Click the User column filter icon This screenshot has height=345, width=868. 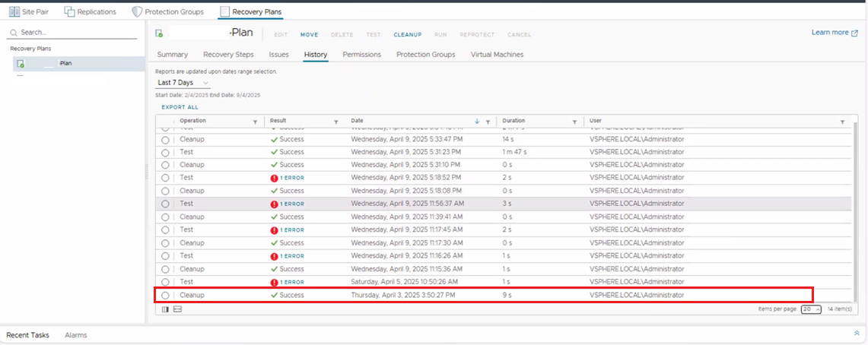click(x=842, y=122)
